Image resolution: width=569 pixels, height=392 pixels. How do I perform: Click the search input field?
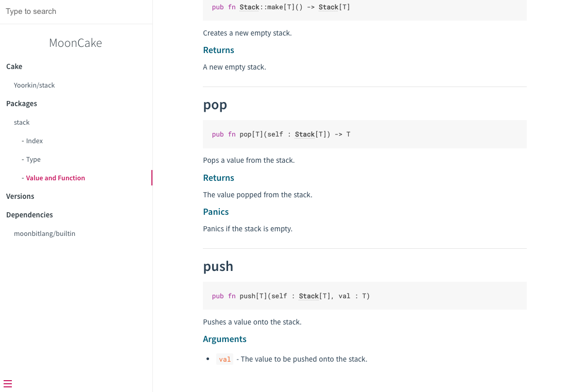click(x=76, y=11)
